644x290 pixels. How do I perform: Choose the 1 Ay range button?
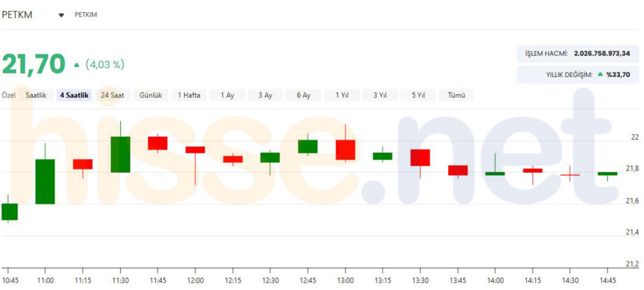pyautogui.click(x=227, y=95)
